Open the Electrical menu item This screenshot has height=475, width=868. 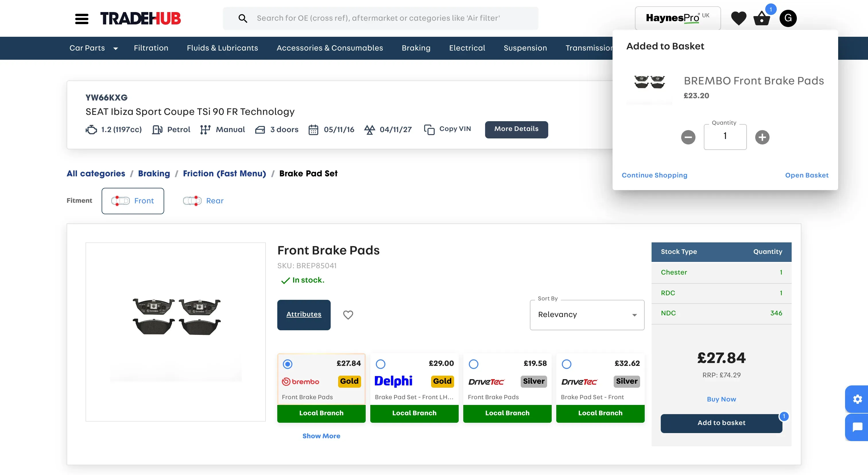tap(467, 48)
